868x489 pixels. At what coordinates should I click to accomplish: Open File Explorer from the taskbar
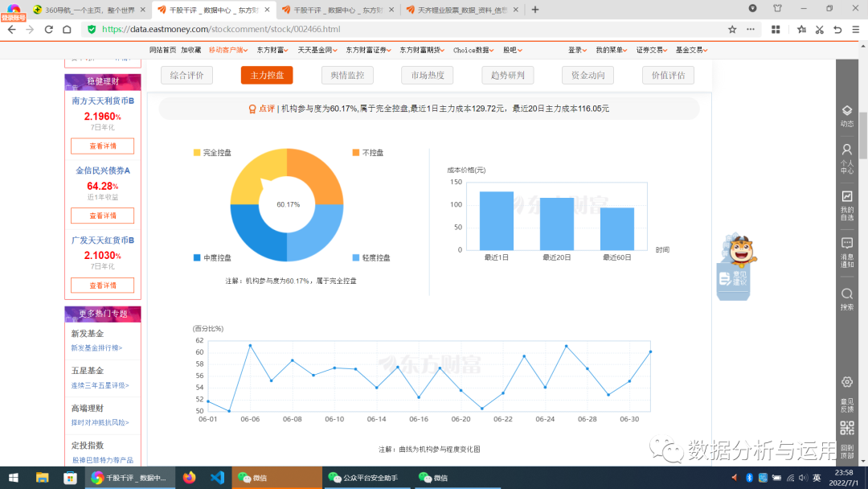tap(42, 478)
